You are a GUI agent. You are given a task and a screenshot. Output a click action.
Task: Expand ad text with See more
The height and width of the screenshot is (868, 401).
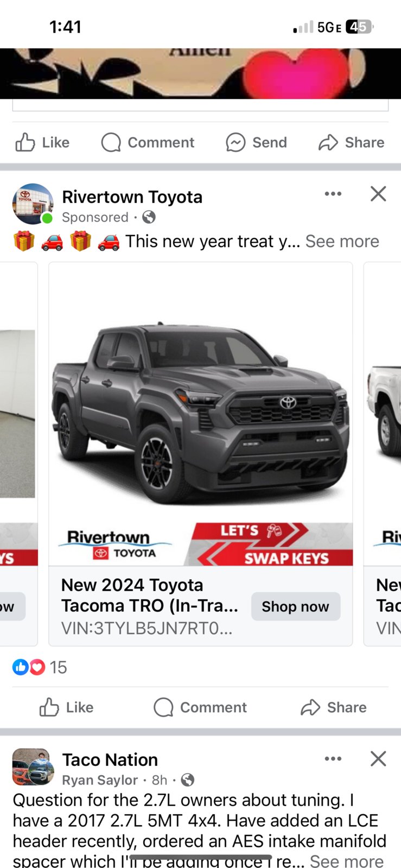click(342, 241)
